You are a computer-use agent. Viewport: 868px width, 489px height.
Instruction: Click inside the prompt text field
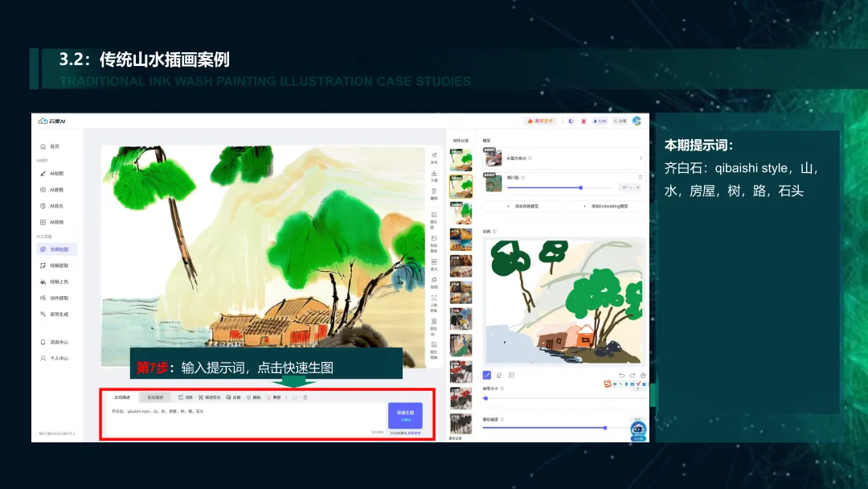click(247, 420)
